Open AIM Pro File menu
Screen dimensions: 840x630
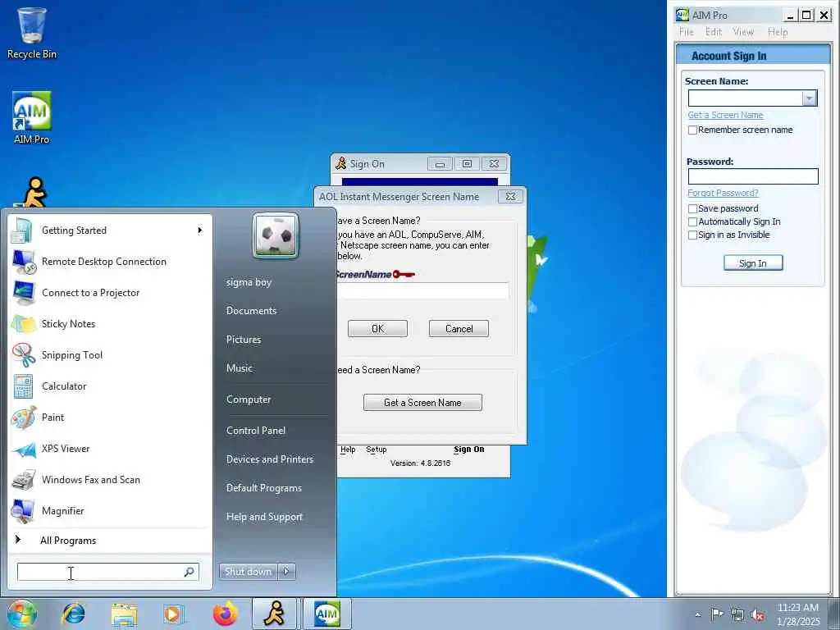pos(687,32)
